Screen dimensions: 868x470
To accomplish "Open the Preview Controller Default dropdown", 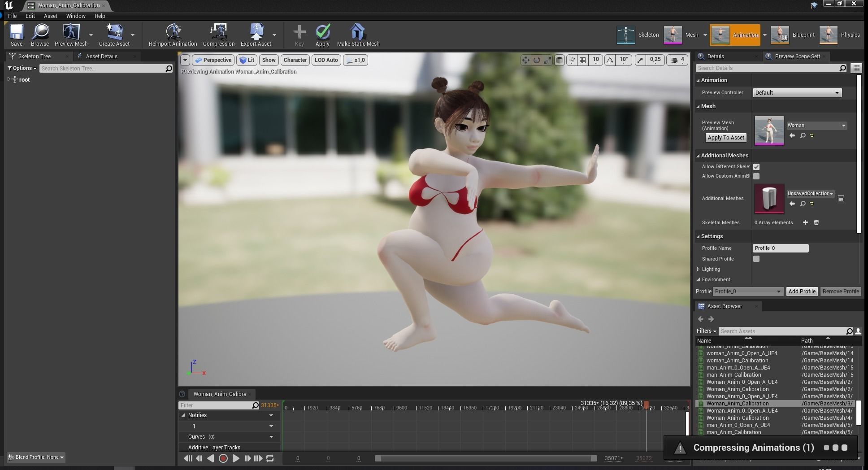I will (797, 93).
